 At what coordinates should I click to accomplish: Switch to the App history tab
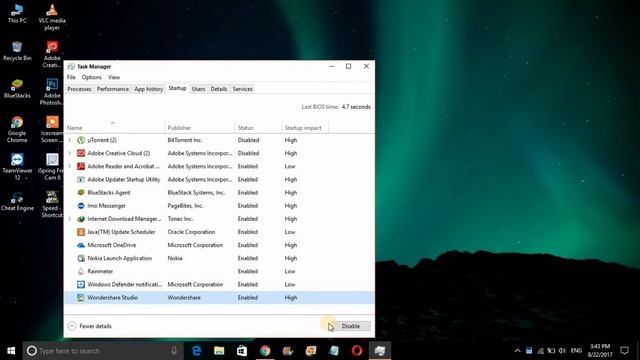click(149, 89)
